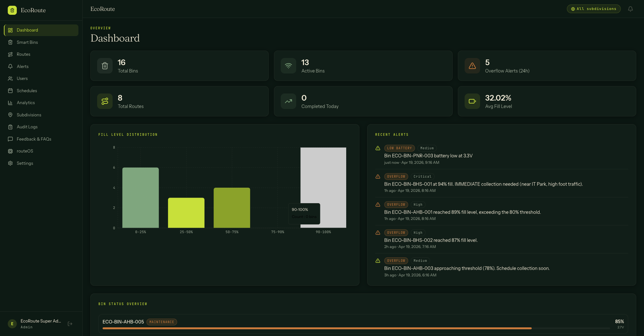Image resolution: width=644 pixels, height=336 pixels.
Task: Open Feedback & FAQs
Action: 41,139
